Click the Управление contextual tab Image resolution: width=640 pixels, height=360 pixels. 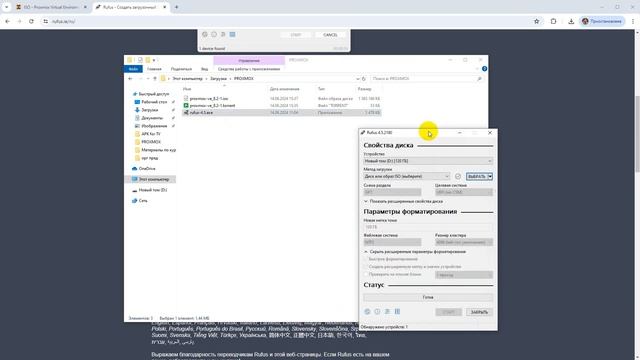pos(249,60)
